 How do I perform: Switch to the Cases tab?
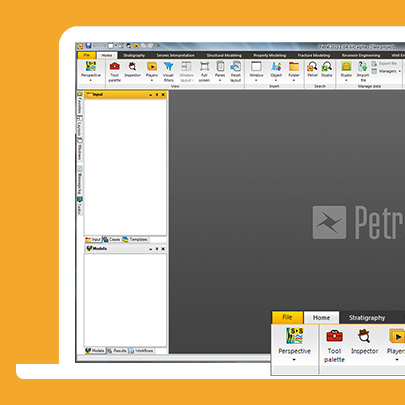coord(111,240)
